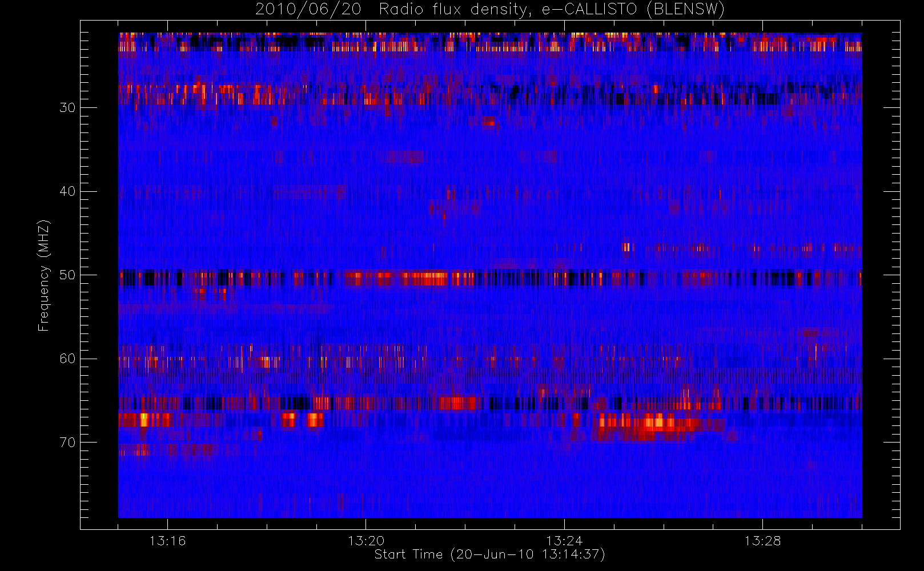Select the 13:28 time tick label
Viewport: 924px width, 571px height.
pos(762,541)
